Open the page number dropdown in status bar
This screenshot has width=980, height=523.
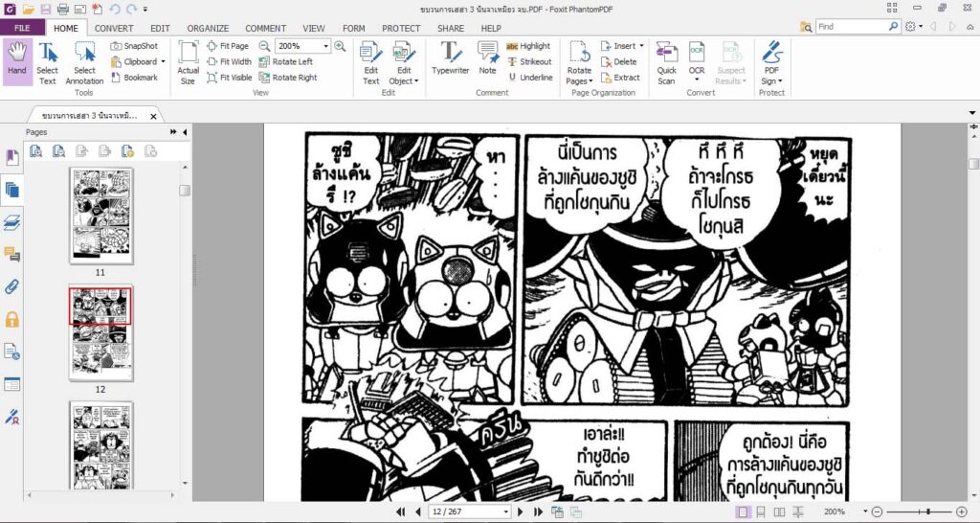[x=505, y=512]
